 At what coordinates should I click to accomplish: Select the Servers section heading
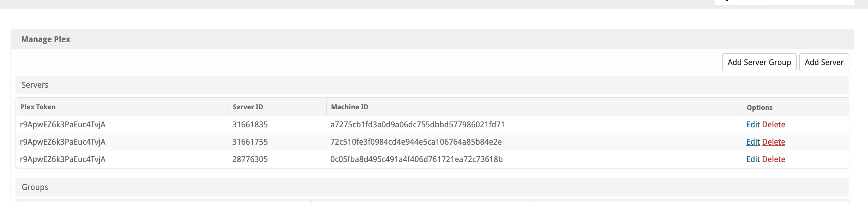(x=35, y=85)
